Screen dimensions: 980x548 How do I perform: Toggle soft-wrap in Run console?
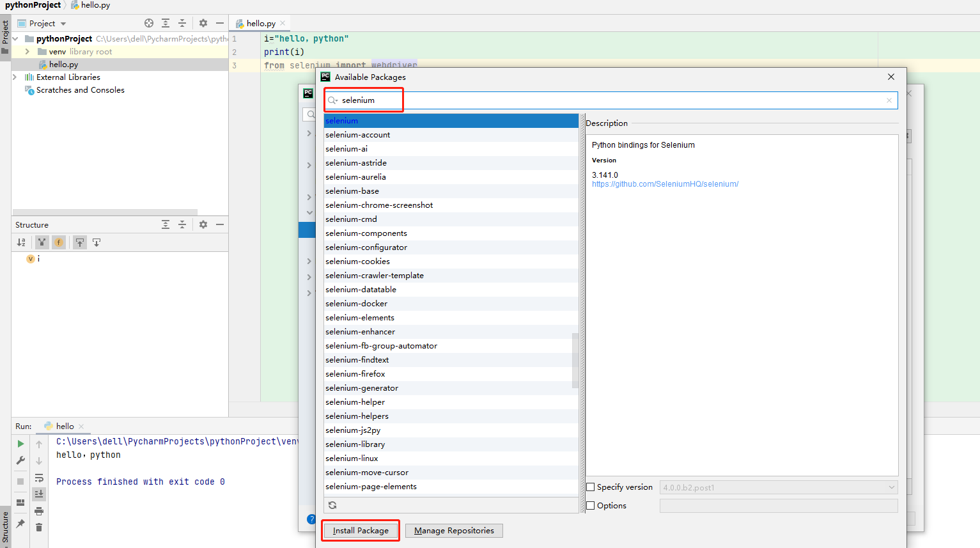point(39,478)
